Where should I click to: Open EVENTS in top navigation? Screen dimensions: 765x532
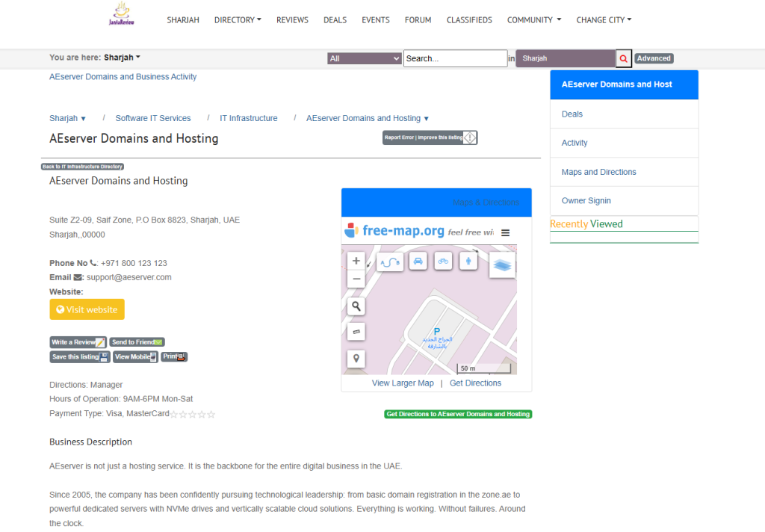(x=376, y=20)
